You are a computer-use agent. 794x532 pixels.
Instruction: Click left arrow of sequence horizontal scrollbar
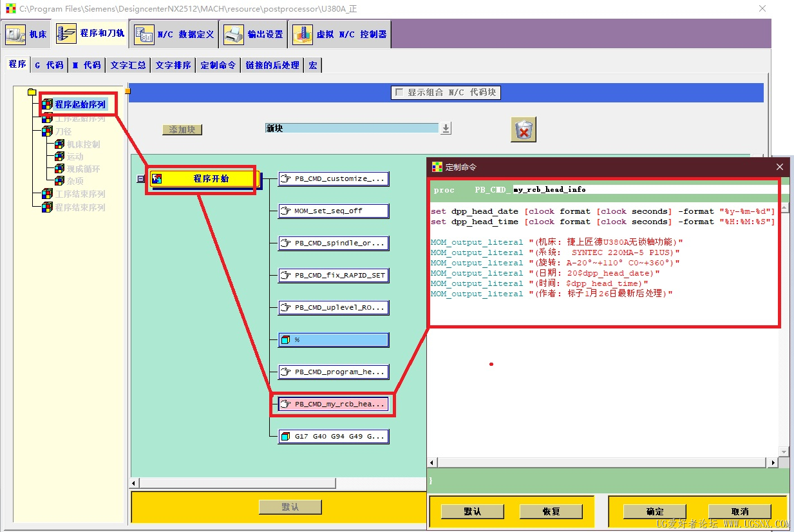135,483
